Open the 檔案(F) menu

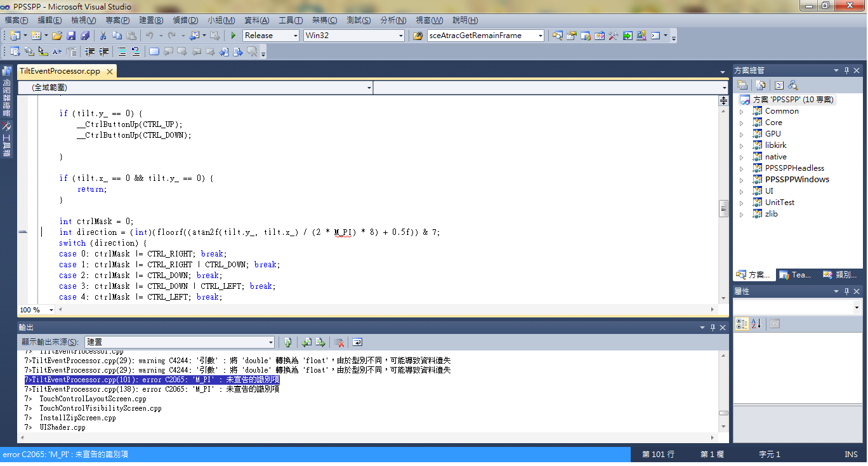[16, 20]
